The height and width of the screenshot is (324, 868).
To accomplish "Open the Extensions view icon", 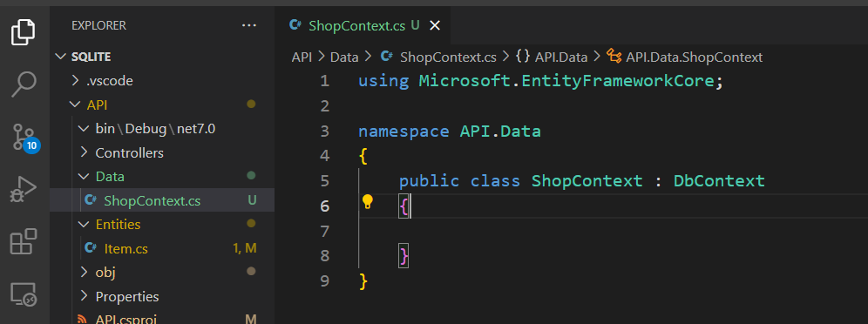I will 24,241.
